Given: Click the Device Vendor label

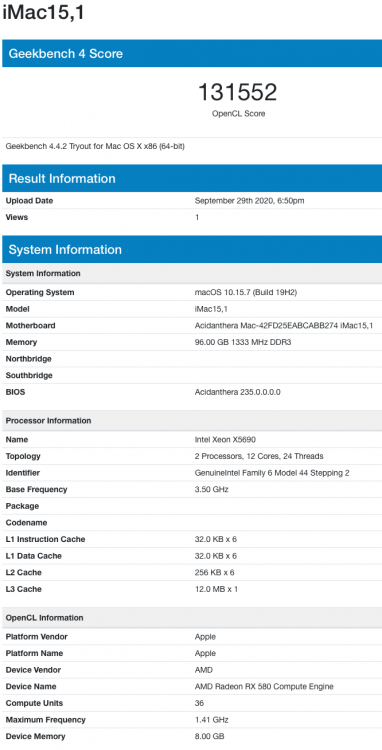Looking at the screenshot, I should click(33, 670).
